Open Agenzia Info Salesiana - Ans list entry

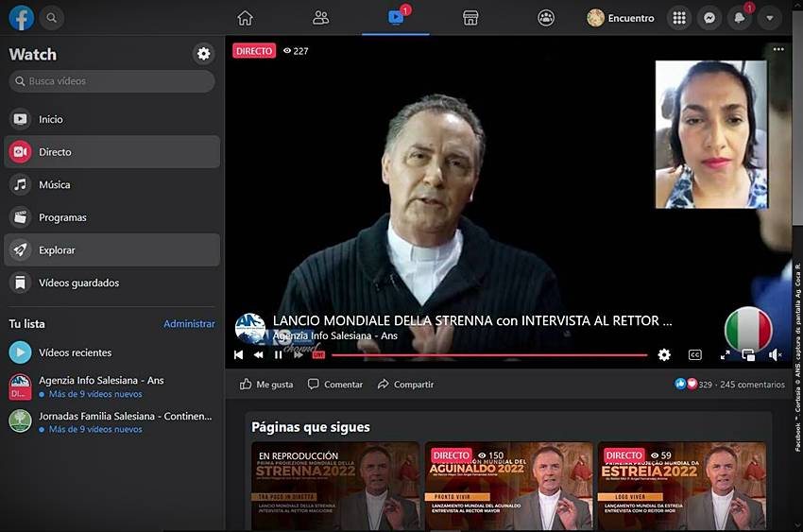click(x=111, y=386)
